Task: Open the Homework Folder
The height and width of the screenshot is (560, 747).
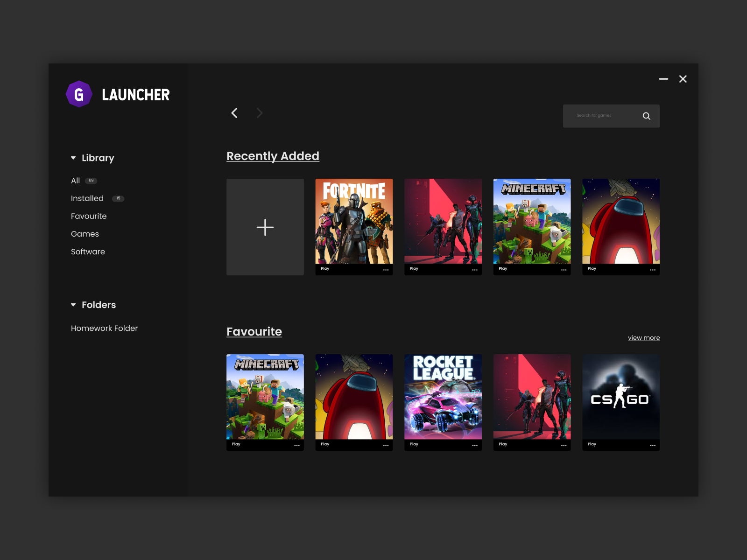Action: [x=104, y=328]
